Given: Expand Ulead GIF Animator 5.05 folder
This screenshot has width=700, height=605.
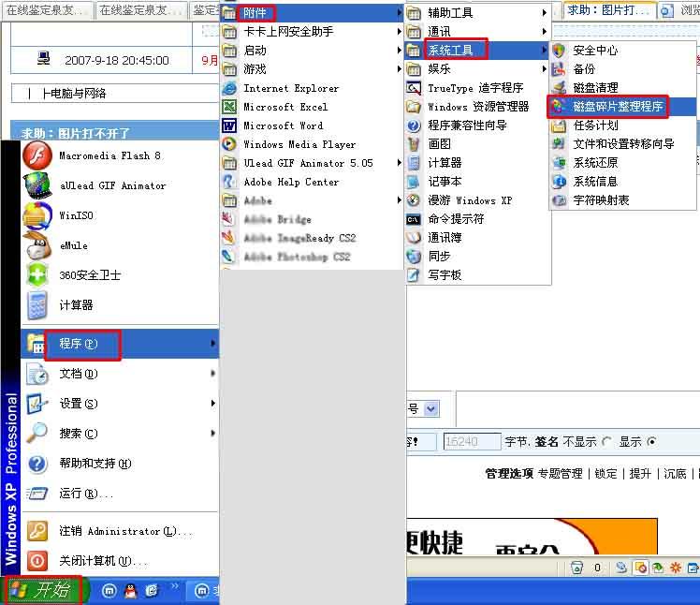Looking at the screenshot, I should (313, 164).
